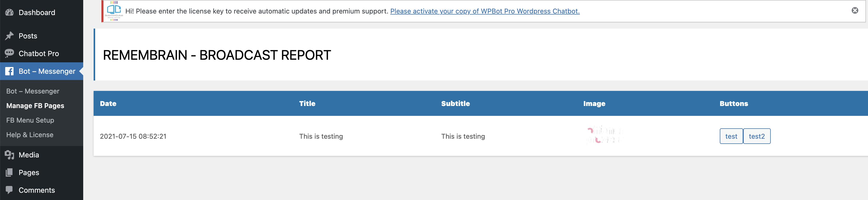Click the Chatbot Pro speech bubble icon
This screenshot has width=868, height=200.
tap(9, 54)
